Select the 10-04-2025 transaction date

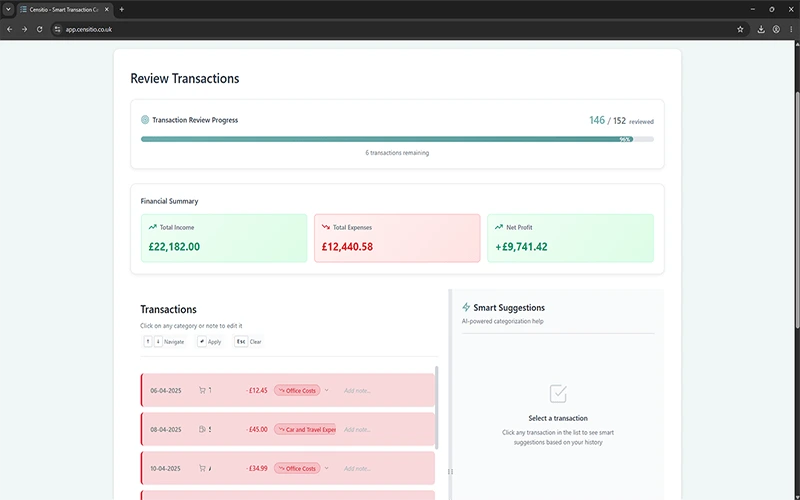165,468
